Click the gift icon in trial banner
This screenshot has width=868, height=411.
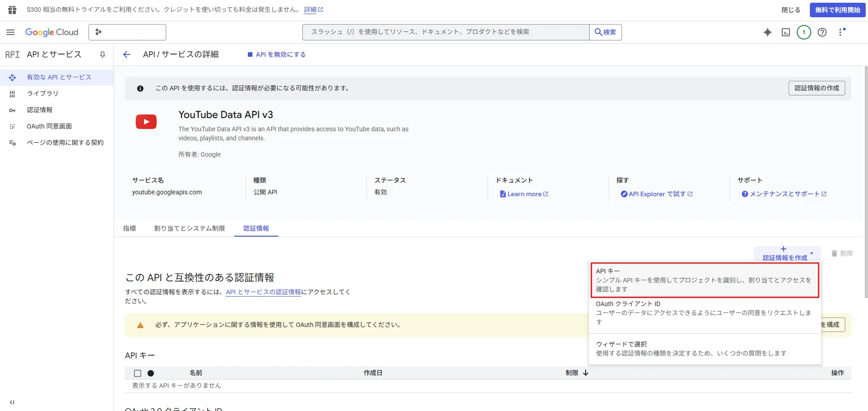(x=12, y=10)
